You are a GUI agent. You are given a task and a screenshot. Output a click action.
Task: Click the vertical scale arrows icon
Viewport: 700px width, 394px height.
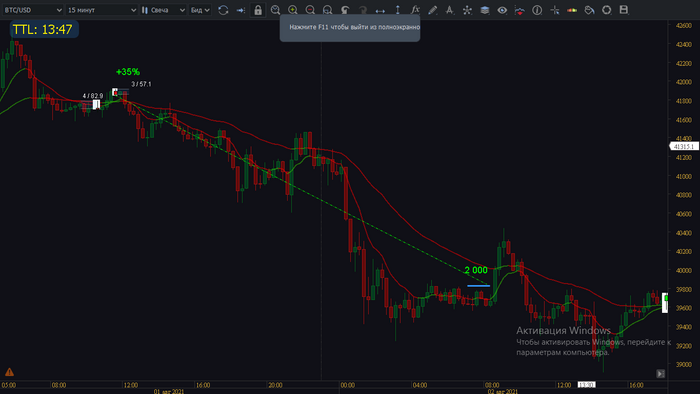tap(397, 10)
